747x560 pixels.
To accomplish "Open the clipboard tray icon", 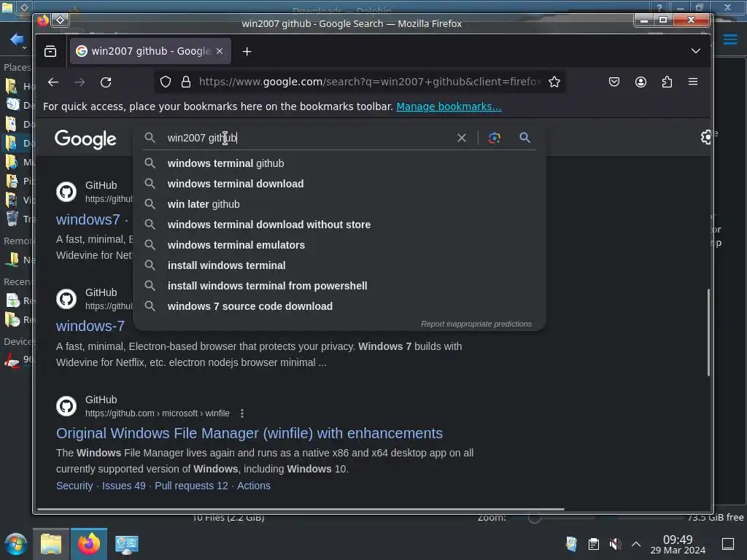I will [594, 544].
